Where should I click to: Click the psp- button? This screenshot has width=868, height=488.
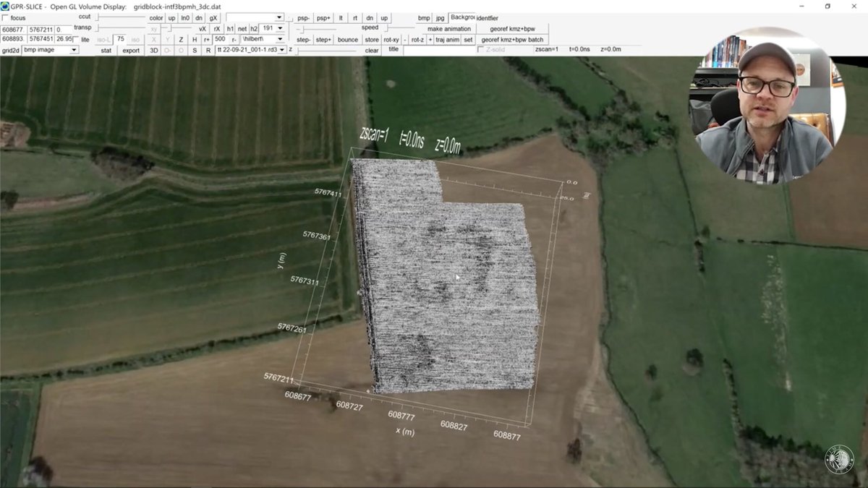(304, 17)
